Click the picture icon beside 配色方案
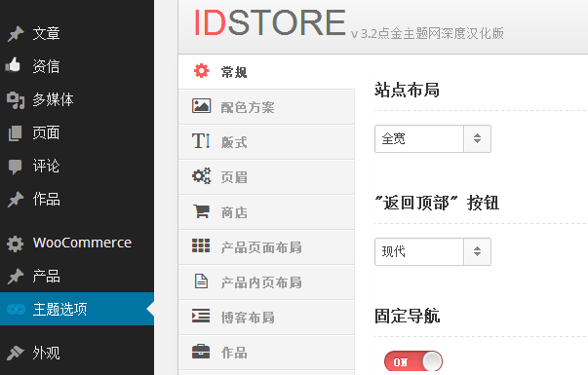The width and height of the screenshot is (588, 375). point(202,106)
